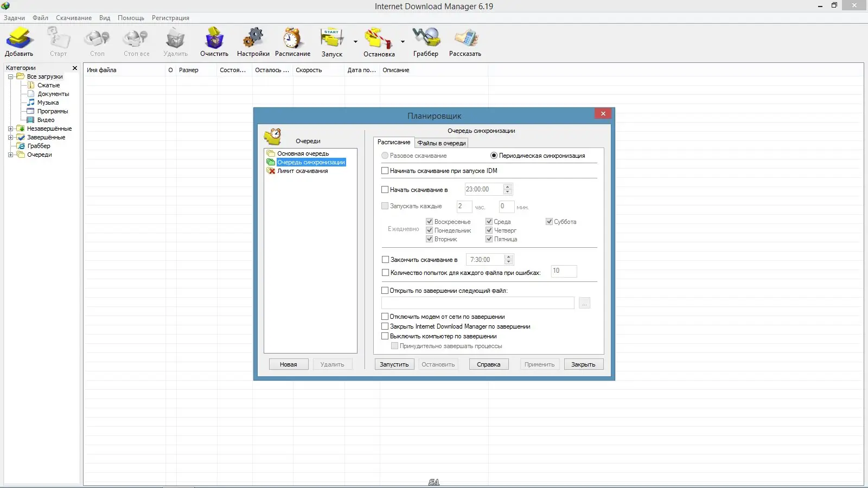
Task: Click the end time 7:30:00 spinner
Action: click(x=509, y=260)
